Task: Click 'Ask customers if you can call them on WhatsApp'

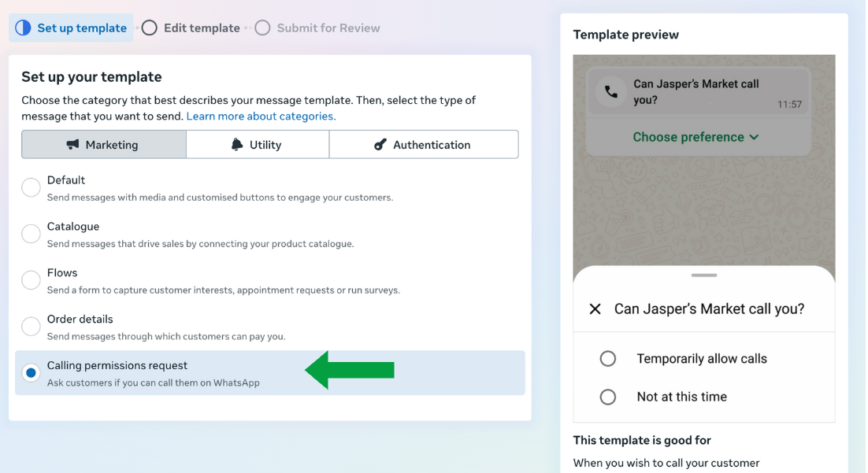Action: (x=154, y=382)
